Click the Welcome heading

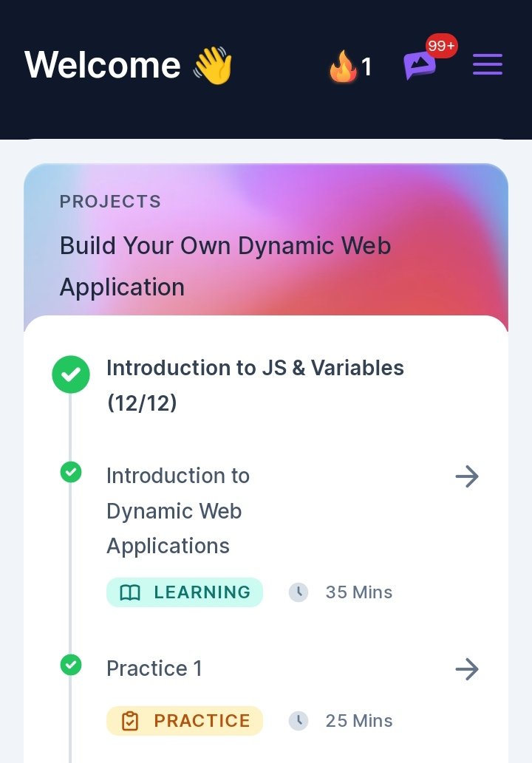click(103, 64)
